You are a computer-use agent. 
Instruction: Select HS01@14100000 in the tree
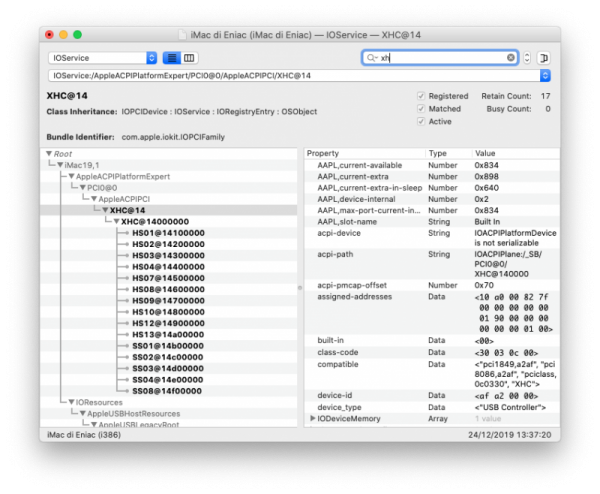(167, 232)
